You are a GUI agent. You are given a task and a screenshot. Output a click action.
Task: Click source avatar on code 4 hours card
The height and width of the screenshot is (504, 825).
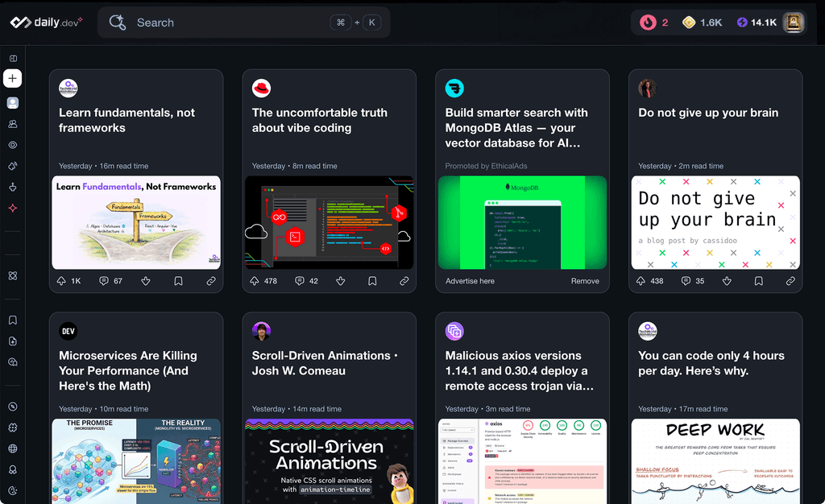[x=648, y=331]
